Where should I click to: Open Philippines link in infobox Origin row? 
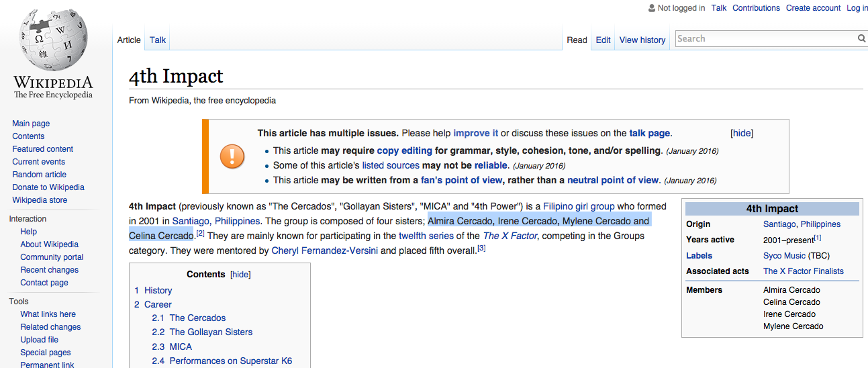(x=820, y=224)
